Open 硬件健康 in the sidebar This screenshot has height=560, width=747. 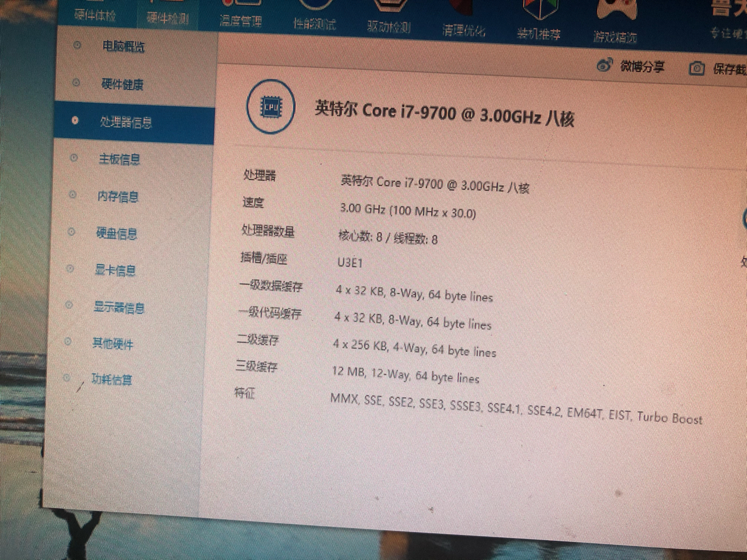122,85
